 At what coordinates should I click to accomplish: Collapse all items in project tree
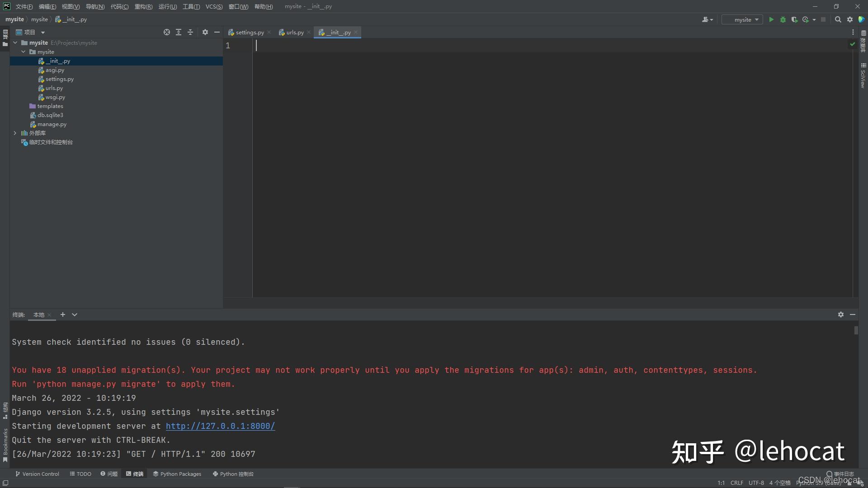[x=190, y=32]
